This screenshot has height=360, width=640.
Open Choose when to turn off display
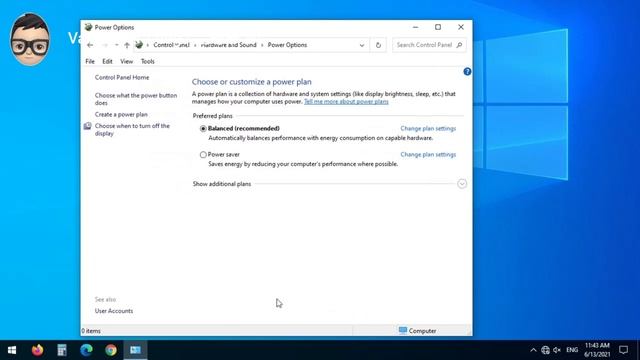coord(132,130)
